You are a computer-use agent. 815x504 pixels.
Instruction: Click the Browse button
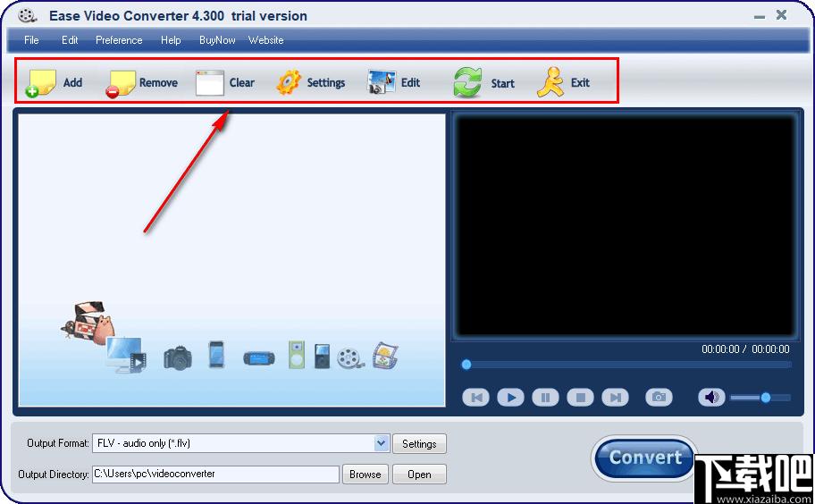365,474
